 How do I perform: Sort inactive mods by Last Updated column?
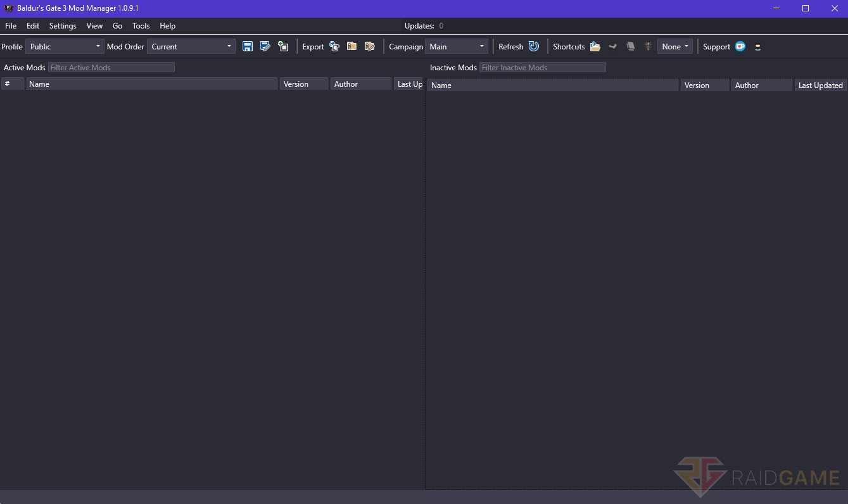pos(821,85)
